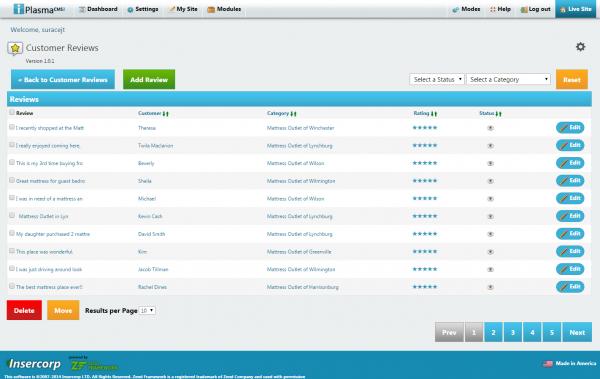Open review text 'I was just driving around look'

coord(49,270)
